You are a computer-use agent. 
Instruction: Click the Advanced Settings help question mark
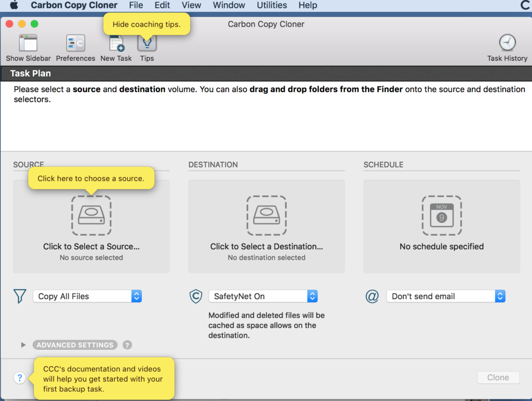[x=127, y=345]
